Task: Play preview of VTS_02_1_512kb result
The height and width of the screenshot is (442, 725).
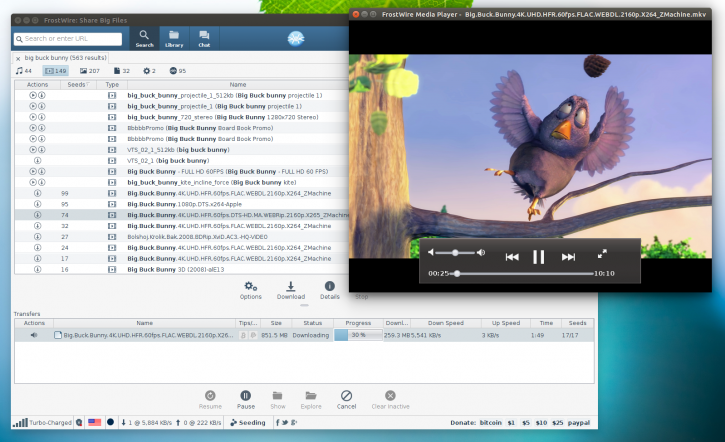Action: coord(33,150)
